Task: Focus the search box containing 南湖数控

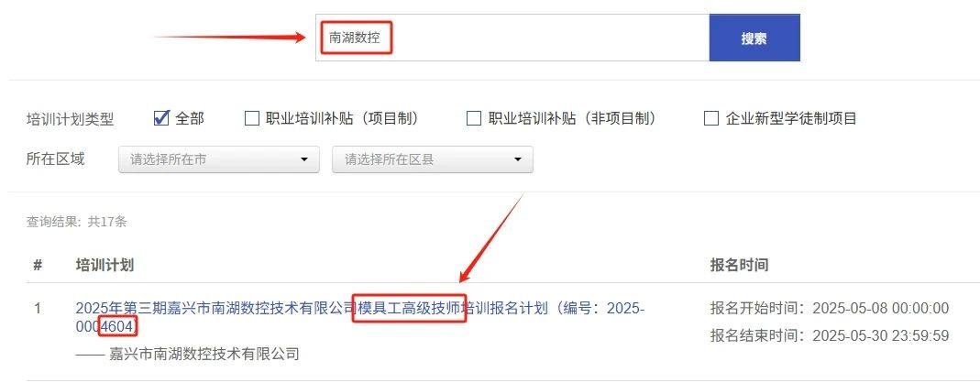Action: point(512,38)
